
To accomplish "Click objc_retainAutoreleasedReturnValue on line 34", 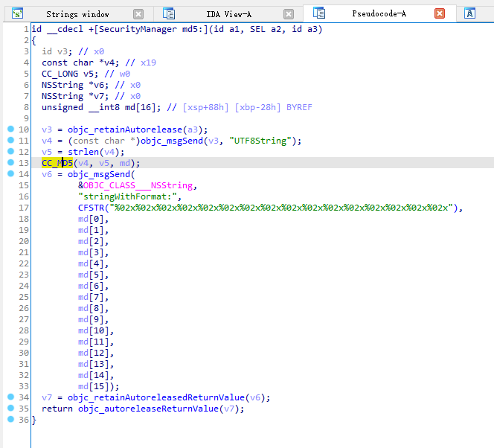I will pyautogui.click(x=156, y=397).
